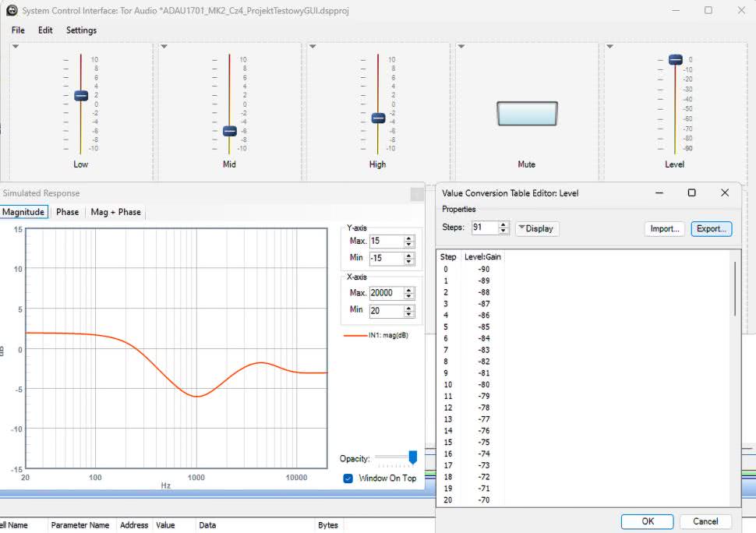Uncheck the Window On Top checkbox

click(x=348, y=478)
